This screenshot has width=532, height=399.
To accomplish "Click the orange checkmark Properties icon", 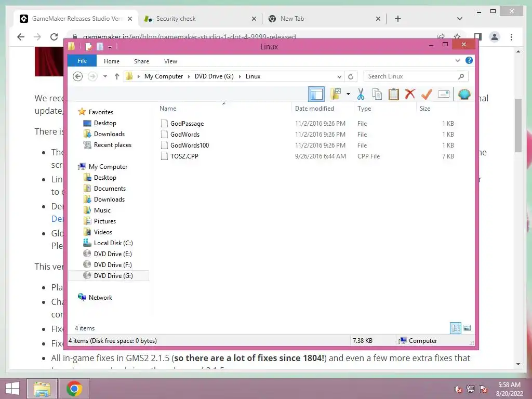I will click(427, 94).
